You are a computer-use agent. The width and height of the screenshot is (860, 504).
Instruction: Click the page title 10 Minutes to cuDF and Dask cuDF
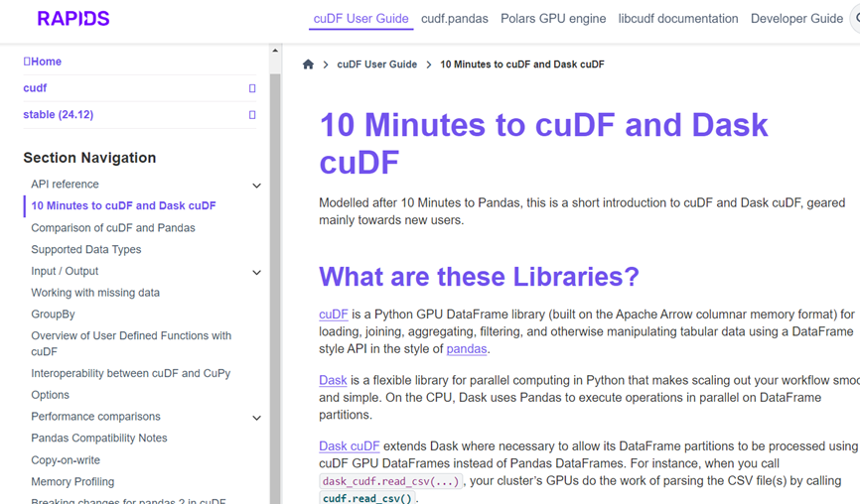pyautogui.click(x=543, y=144)
